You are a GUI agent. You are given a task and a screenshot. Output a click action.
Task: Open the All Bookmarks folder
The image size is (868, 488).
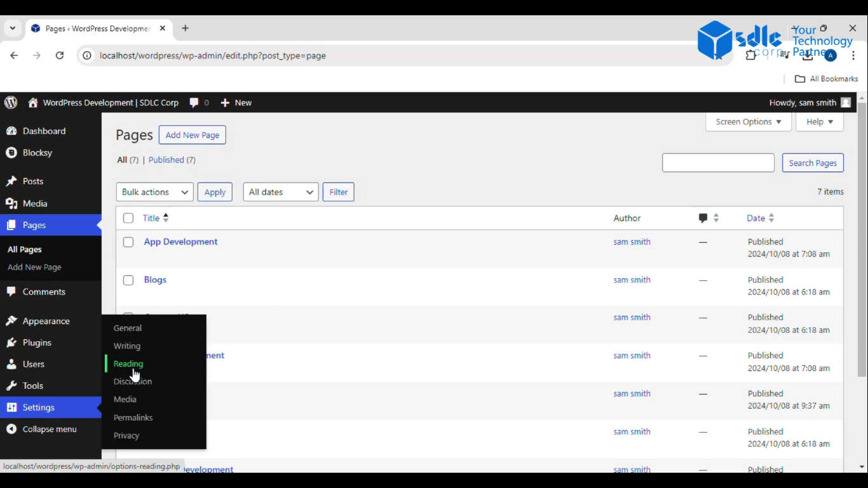(827, 79)
